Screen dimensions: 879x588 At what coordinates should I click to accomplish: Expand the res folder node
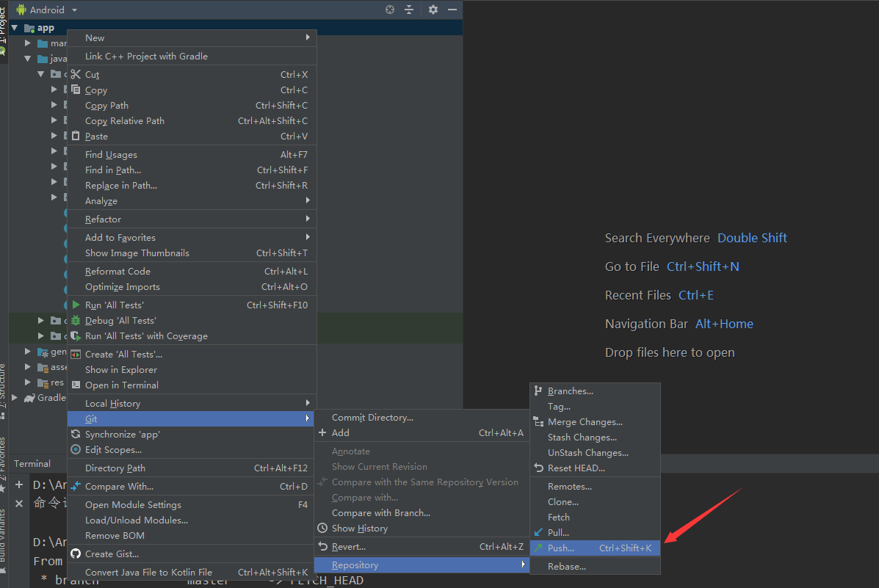(x=28, y=382)
